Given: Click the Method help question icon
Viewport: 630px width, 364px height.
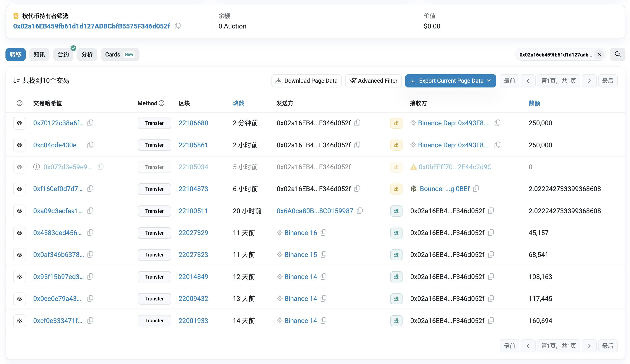Looking at the screenshot, I should (162, 103).
